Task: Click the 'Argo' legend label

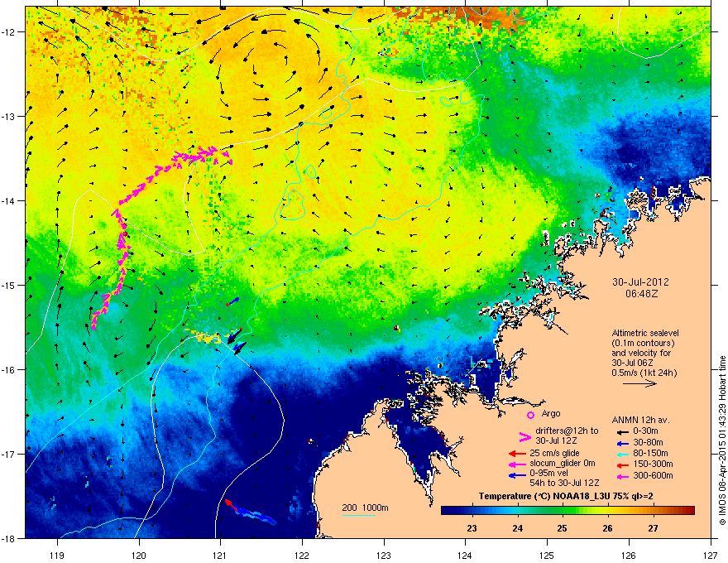Action: [551, 413]
